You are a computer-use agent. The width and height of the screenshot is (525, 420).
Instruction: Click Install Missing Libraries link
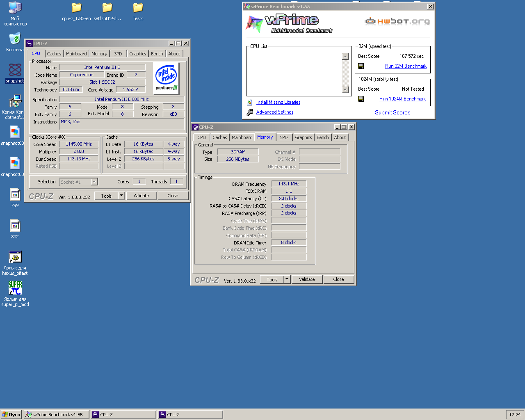tap(278, 102)
